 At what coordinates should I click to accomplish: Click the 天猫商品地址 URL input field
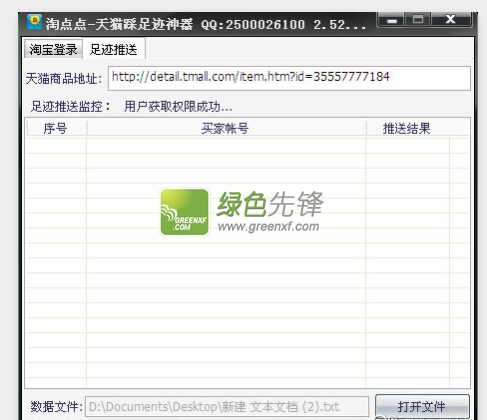click(289, 78)
